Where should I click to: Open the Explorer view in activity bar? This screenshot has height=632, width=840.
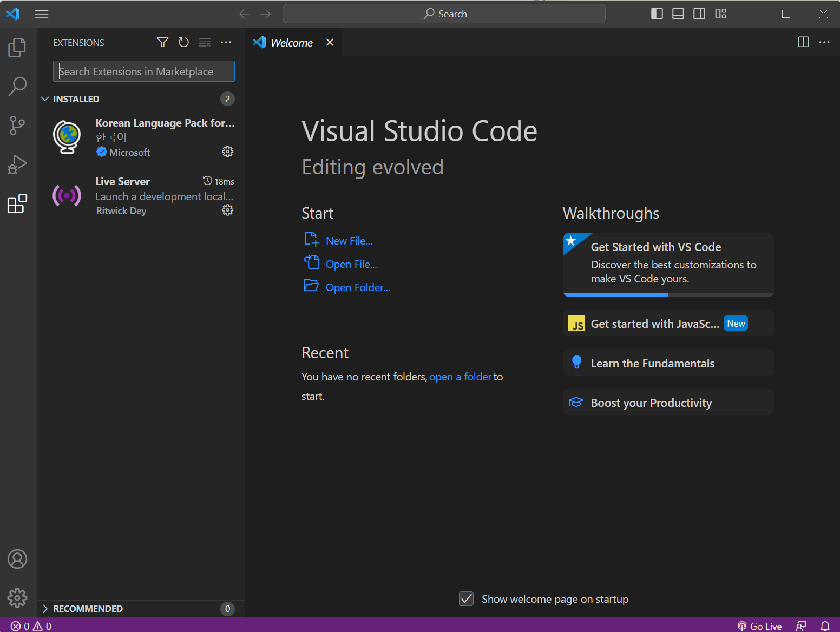[17, 48]
